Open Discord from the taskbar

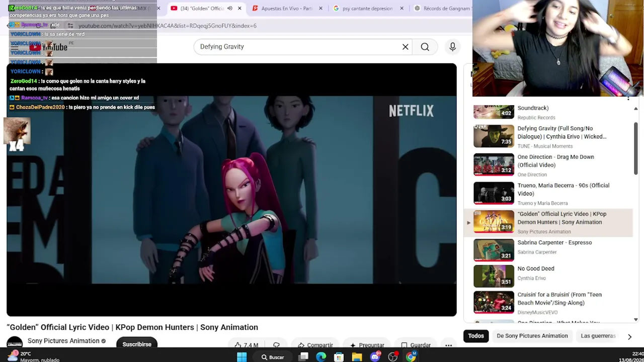tap(375, 357)
